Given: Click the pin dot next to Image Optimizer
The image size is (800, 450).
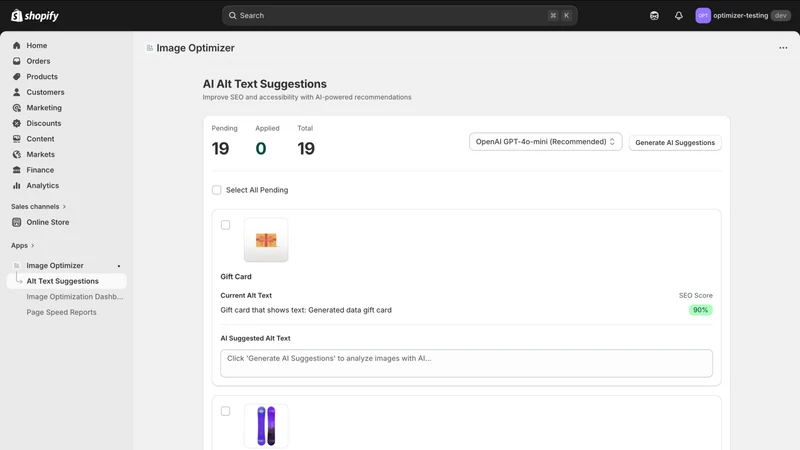Looking at the screenshot, I should 119,266.
